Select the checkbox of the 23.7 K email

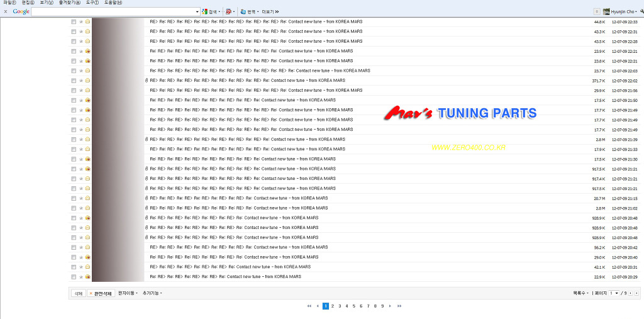tap(74, 70)
